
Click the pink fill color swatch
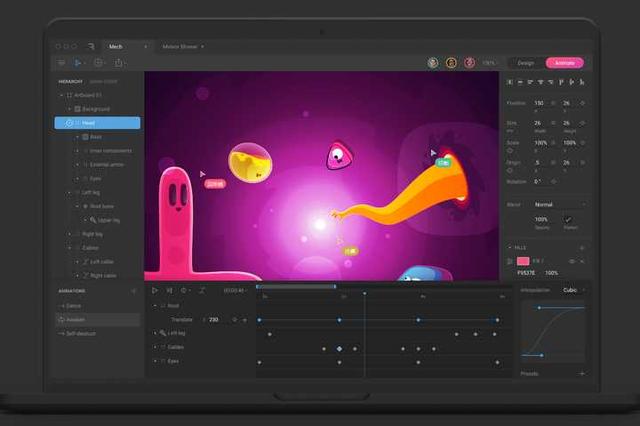click(x=523, y=261)
